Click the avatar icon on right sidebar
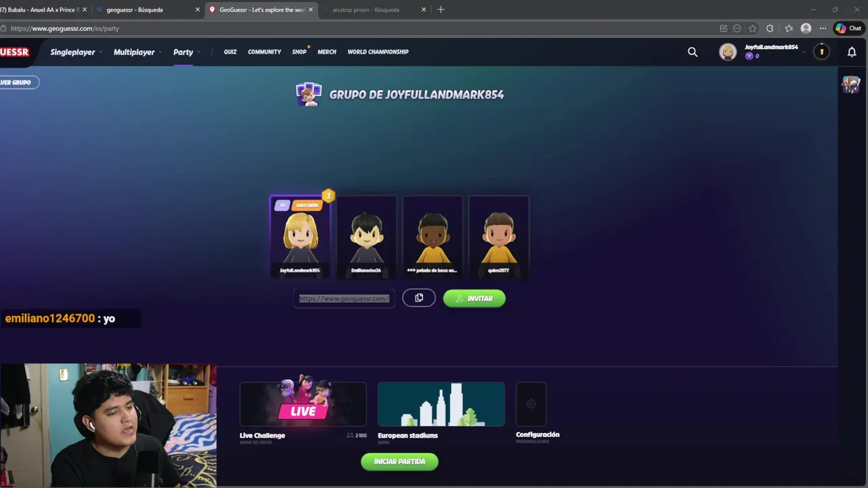The image size is (868, 488). (x=851, y=85)
